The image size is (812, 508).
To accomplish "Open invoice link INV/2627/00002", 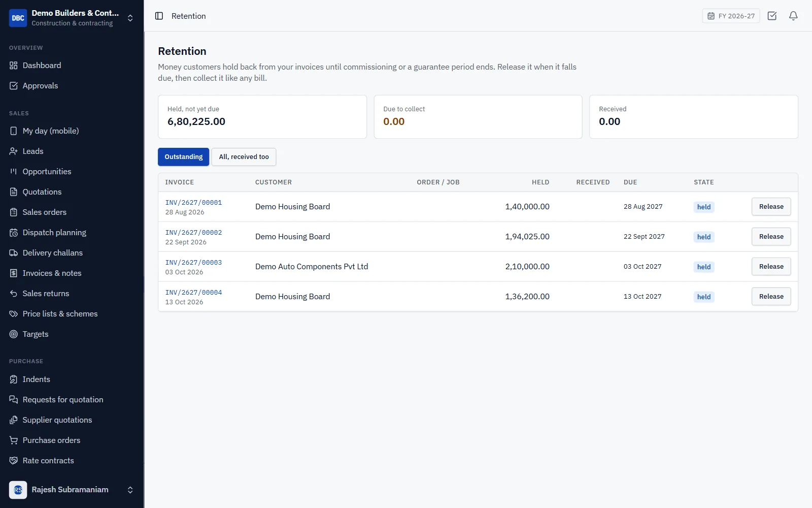I will click(x=193, y=233).
